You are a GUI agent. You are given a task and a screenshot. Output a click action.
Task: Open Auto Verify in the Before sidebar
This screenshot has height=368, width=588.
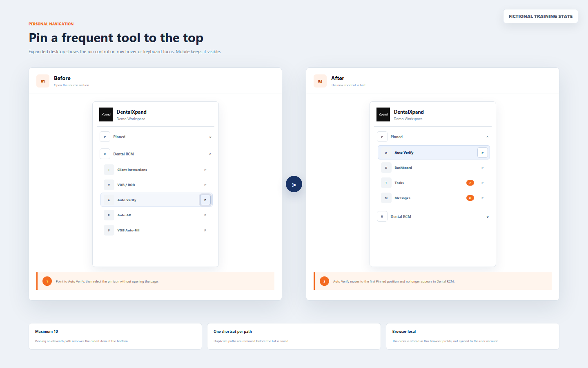pyautogui.click(x=156, y=200)
